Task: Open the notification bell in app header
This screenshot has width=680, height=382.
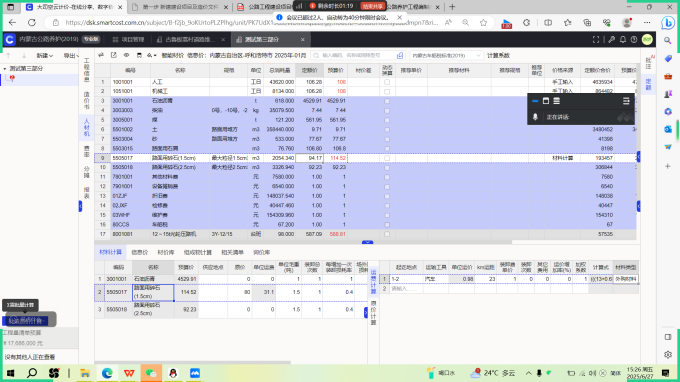Action: (623, 39)
